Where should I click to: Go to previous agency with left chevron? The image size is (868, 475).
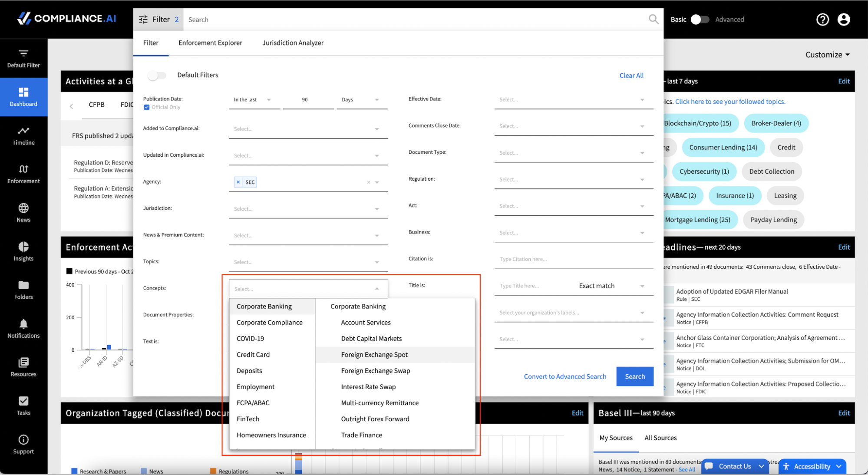pyautogui.click(x=71, y=106)
